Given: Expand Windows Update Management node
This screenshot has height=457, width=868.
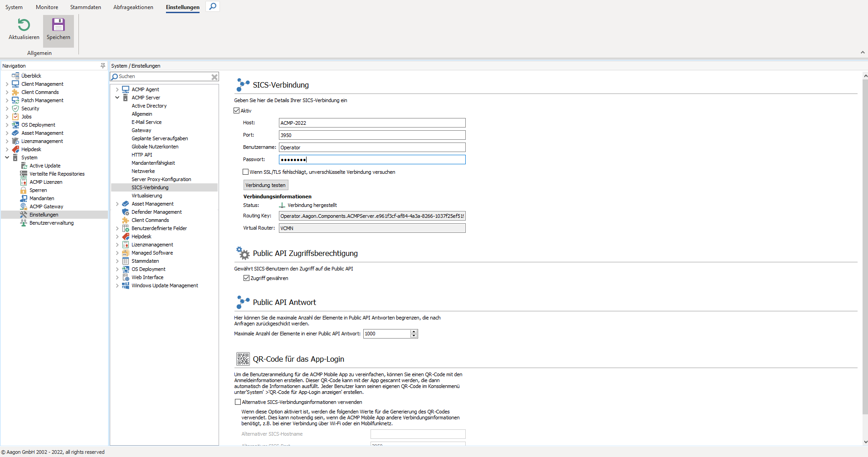Looking at the screenshot, I should [x=117, y=285].
